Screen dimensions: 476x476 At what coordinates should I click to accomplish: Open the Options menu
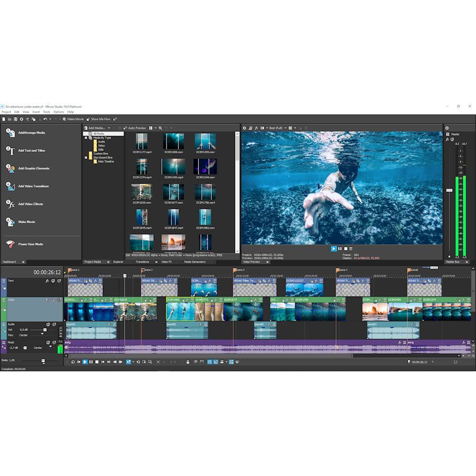click(59, 111)
